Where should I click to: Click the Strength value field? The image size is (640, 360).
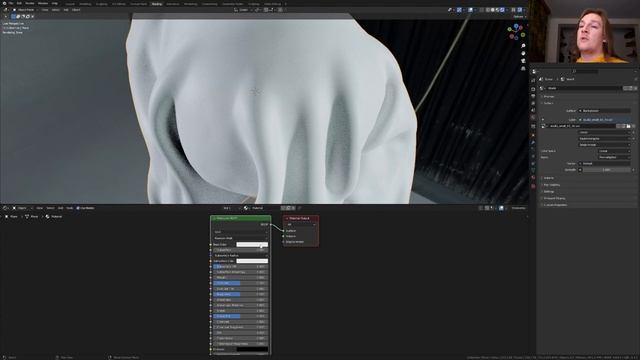(607, 170)
